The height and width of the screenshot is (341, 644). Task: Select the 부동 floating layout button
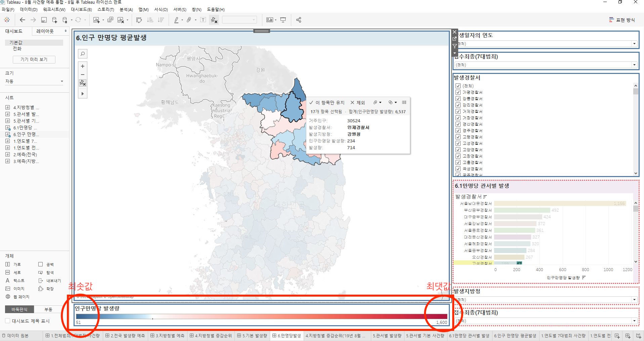[48, 309]
